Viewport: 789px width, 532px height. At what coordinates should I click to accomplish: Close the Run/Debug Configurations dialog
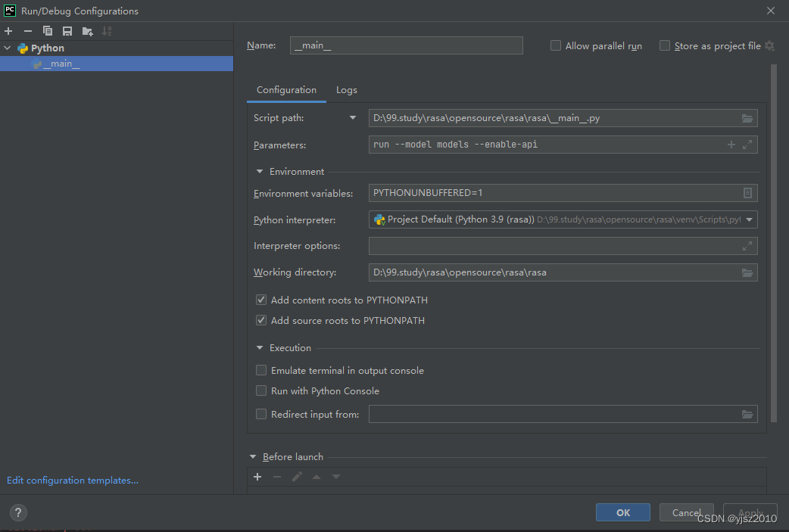770,11
